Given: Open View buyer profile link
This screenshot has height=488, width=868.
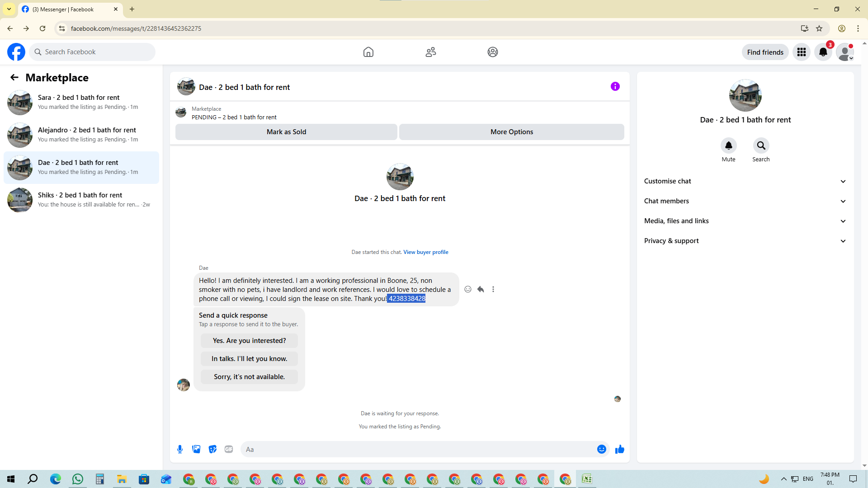Looking at the screenshot, I should 425,252.
